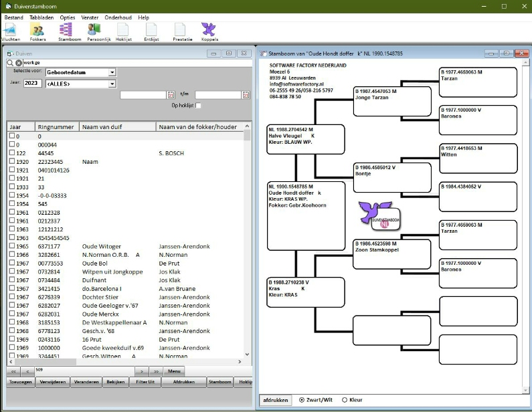
Task: Click the Menu button
Action: (174, 371)
